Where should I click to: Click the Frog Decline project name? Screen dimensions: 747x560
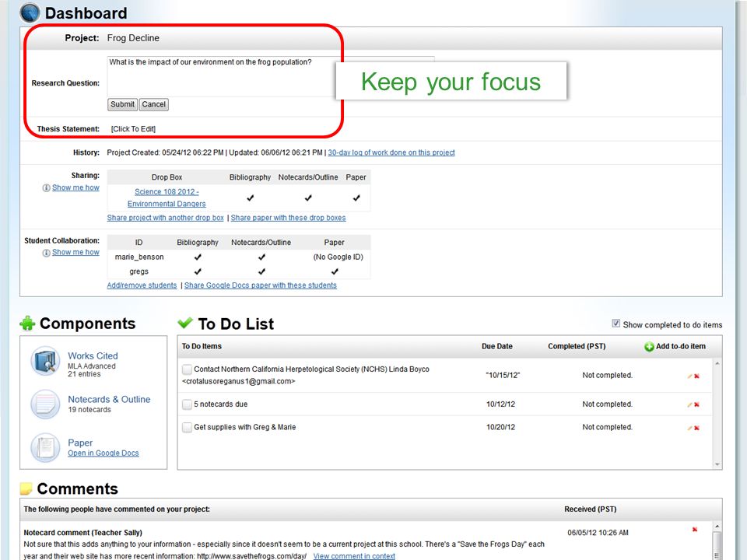coord(133,38)
